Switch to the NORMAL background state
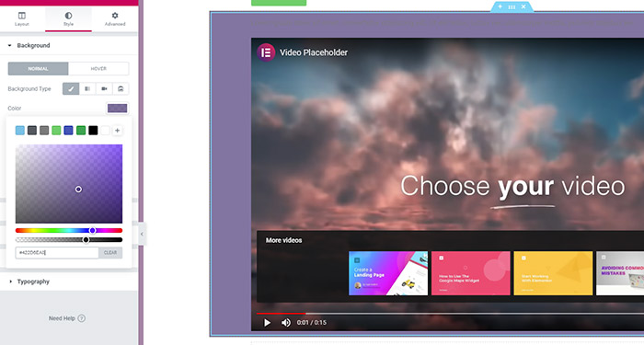The width and height of the screenshot is (644, 345). tap(39, 69)
